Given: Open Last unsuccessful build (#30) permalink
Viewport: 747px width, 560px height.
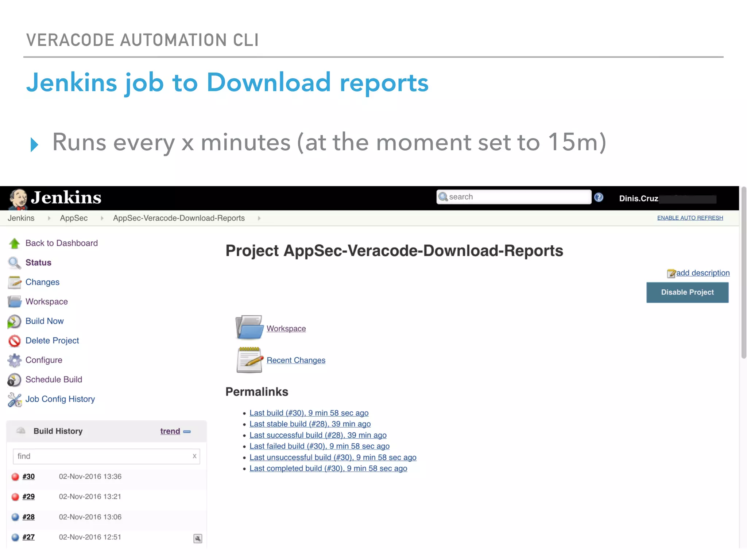Looking at the screenshot, I should (333, 457).
